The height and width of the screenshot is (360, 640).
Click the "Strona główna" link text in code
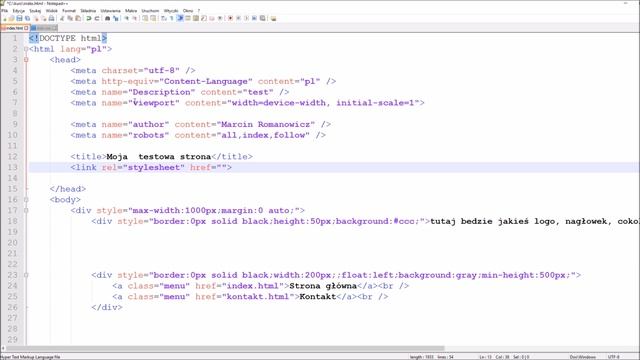point(323,286)
